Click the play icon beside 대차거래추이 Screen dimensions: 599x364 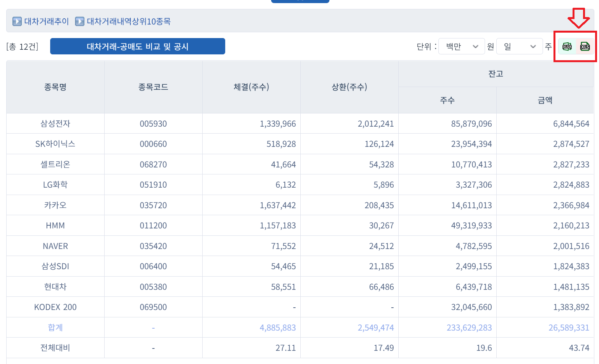pos(17,21)
